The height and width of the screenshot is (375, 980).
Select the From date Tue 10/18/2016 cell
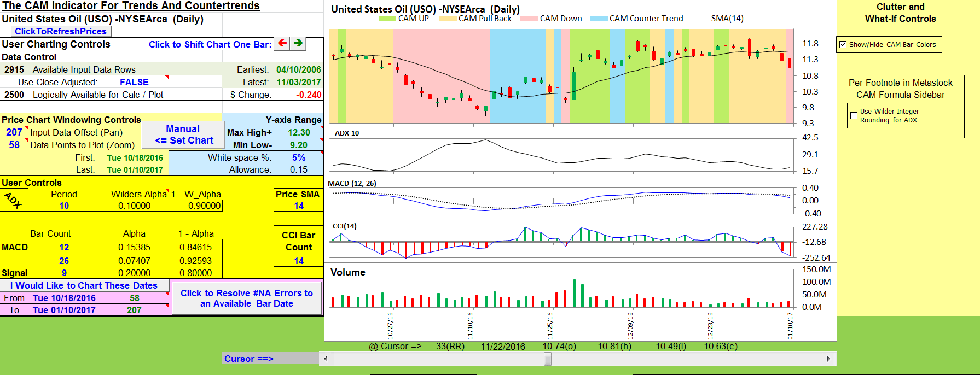(x=64, y=298)
